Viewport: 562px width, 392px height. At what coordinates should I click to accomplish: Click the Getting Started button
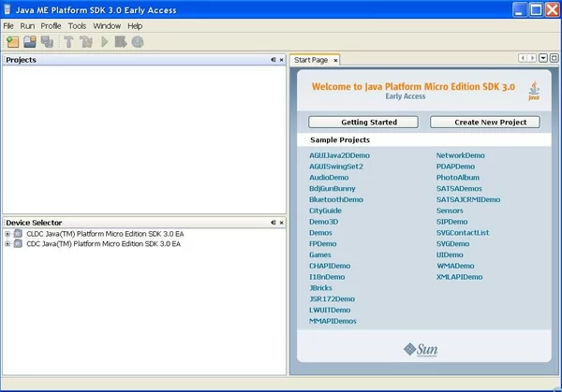(363, 122)
